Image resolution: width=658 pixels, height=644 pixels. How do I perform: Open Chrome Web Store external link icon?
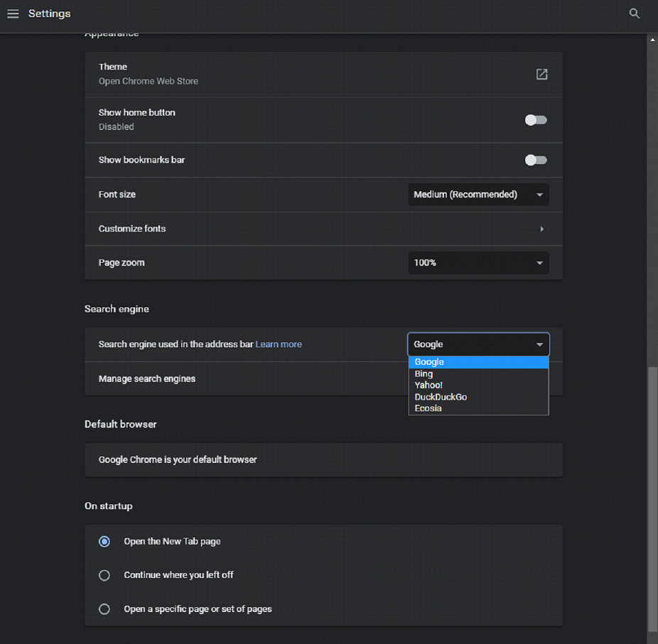(x=541, y=75)
